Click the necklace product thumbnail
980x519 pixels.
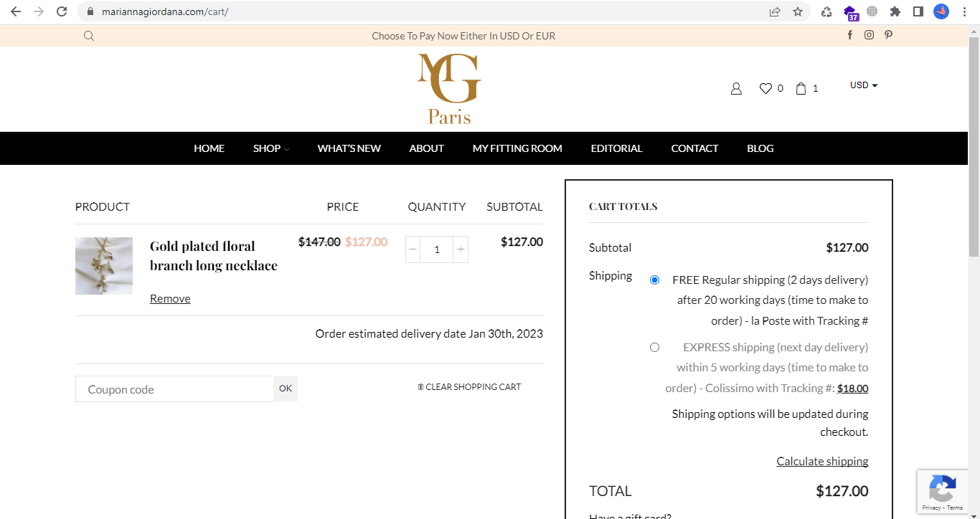[104, 266]
